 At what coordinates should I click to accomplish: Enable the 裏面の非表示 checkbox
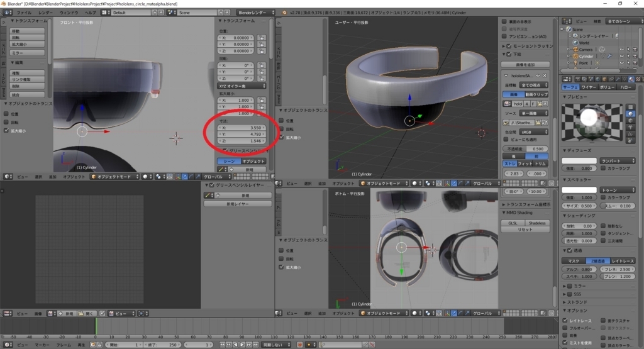tap(504, 21)
